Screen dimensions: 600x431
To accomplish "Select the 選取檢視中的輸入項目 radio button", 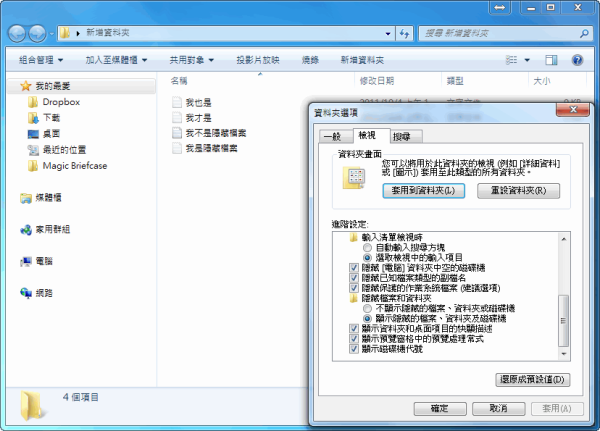I will (367, 258).
